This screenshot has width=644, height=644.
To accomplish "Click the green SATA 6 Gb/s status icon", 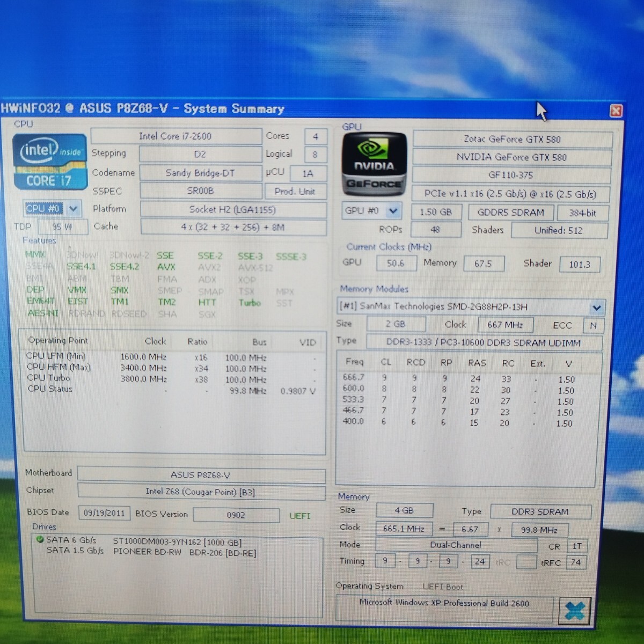I will (x=39, y=539).
